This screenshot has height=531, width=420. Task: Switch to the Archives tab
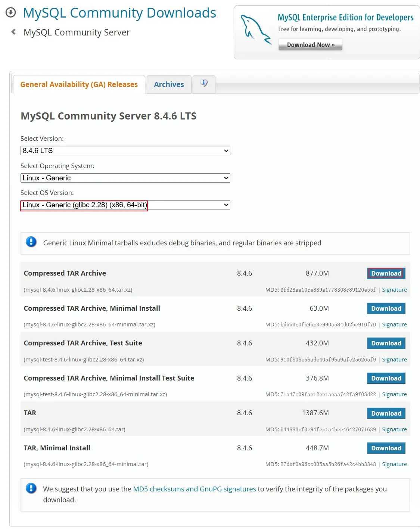click(x=169, y=84)
